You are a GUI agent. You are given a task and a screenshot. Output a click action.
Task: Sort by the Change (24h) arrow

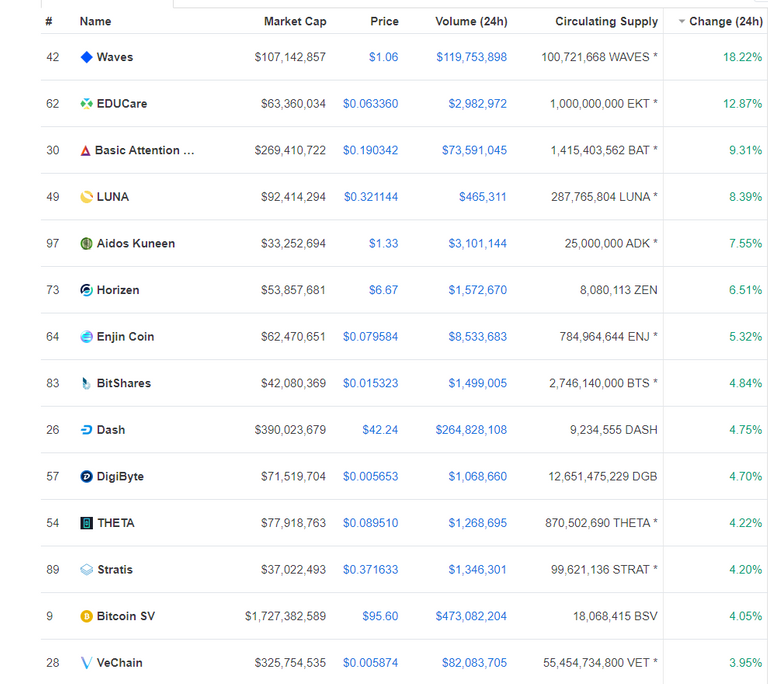pos(681,22)
